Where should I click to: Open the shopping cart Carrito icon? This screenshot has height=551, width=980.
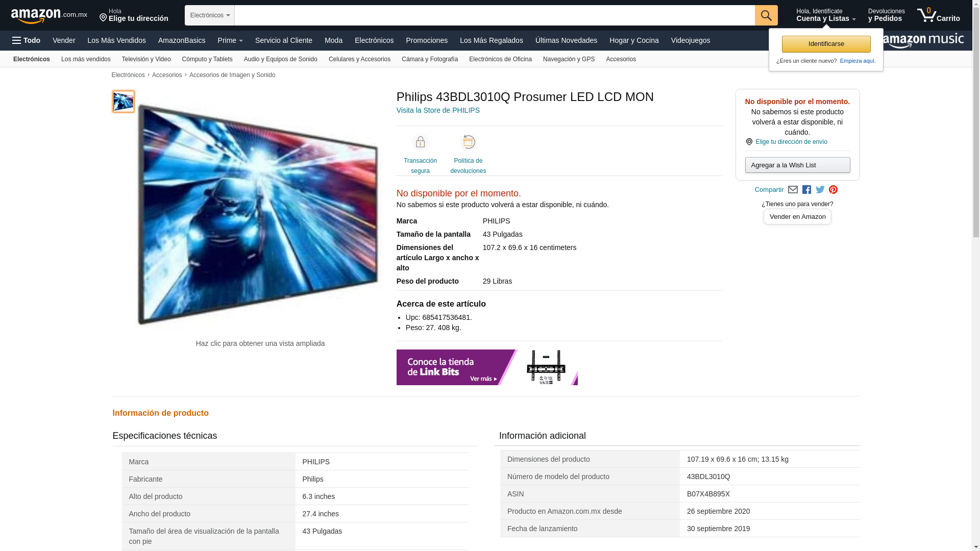point(938,15)
